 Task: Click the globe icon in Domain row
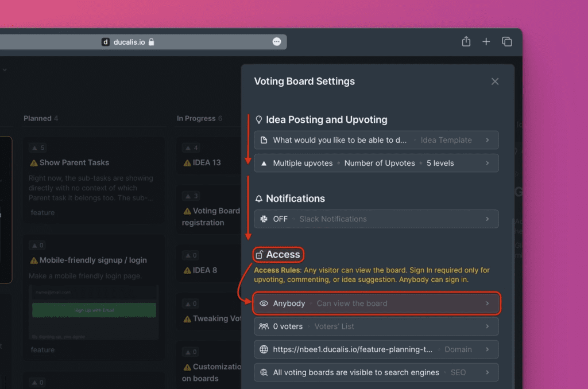[x=264, y=349]
